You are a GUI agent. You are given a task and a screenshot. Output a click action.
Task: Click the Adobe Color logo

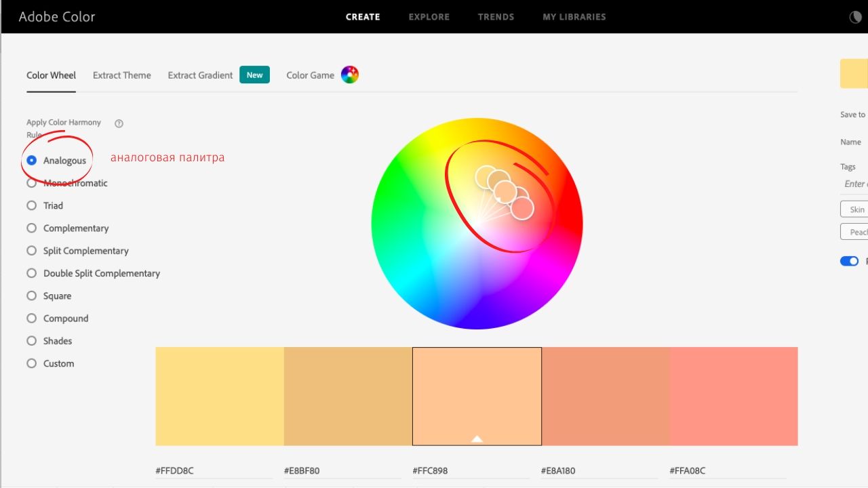click(57, 17)
